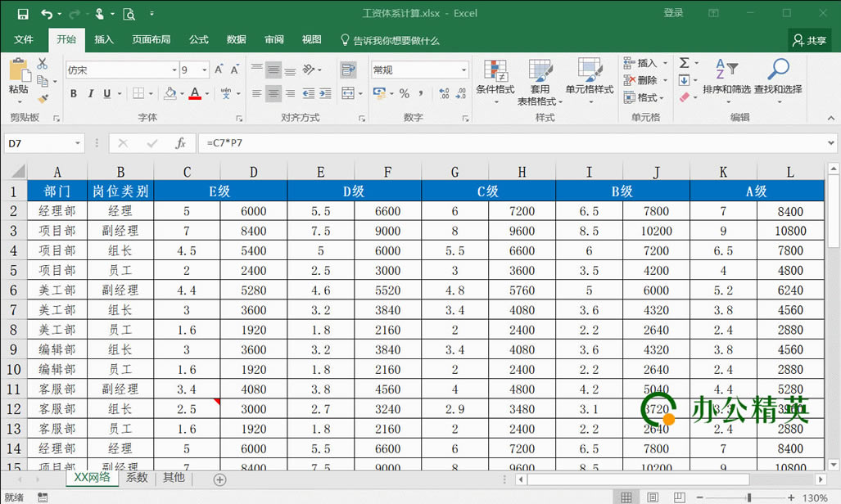The image size is (841, 504).
Task: Switch to the 公式 ribbon tab
Action: click(x=199, y=38)
